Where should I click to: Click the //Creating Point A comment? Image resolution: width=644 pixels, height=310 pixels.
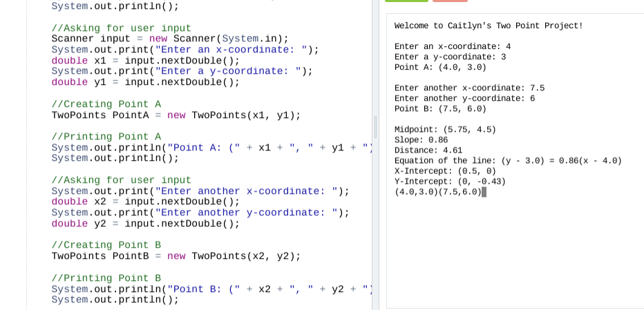pyautogui.click(x=106, y=104)
